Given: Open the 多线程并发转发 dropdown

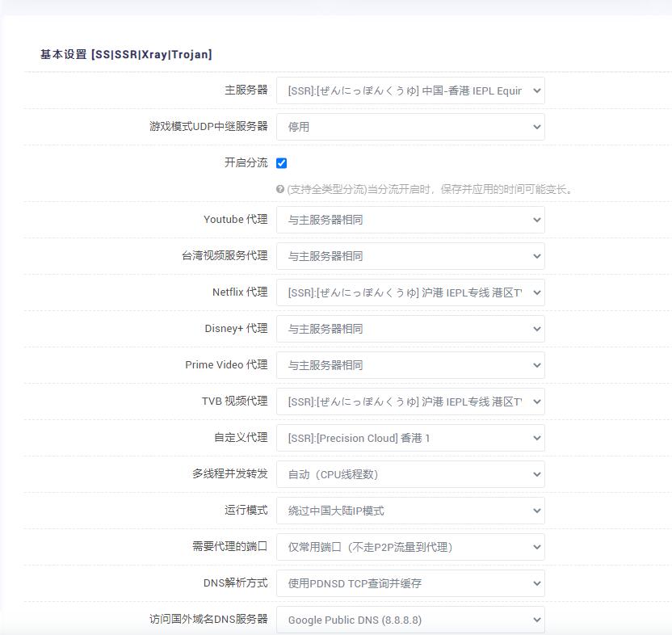Looking at the screenshot, I should click(x=410, y=474).
